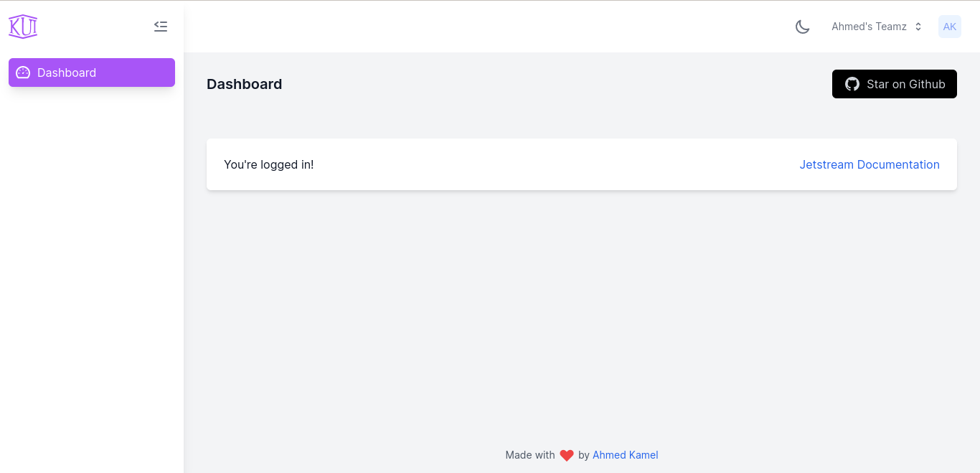Click the dashboard gauge icon in sidebar

[x=23, y=72]
